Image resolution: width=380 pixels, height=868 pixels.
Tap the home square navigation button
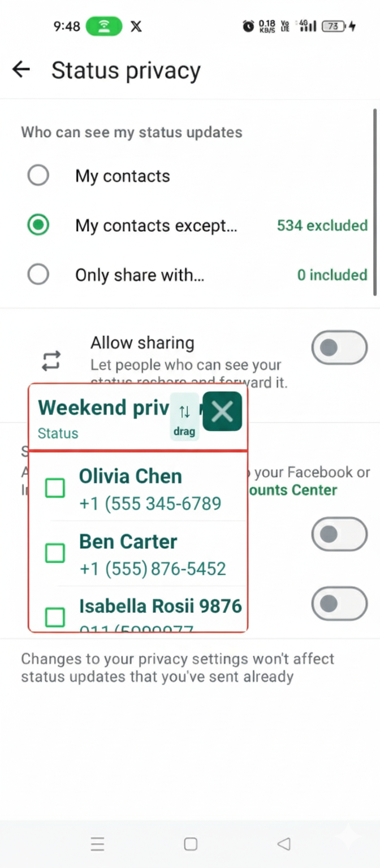[x=190, y=844]
